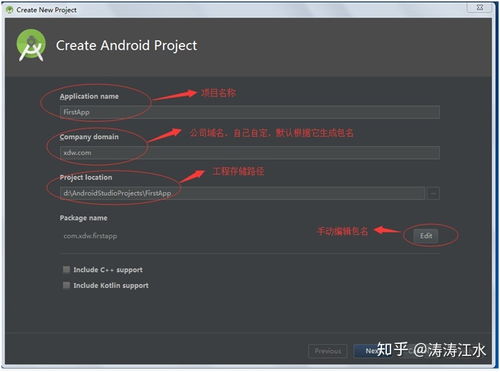Go to the Next step
Image resolution: width=500 pixels, height=372 pixels.
click(372, 351)
